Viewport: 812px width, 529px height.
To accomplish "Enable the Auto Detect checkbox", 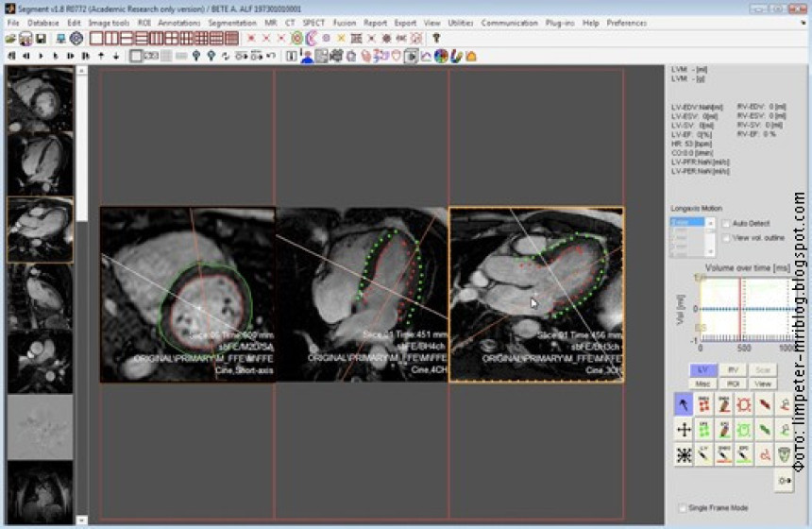I will point(726,223).
